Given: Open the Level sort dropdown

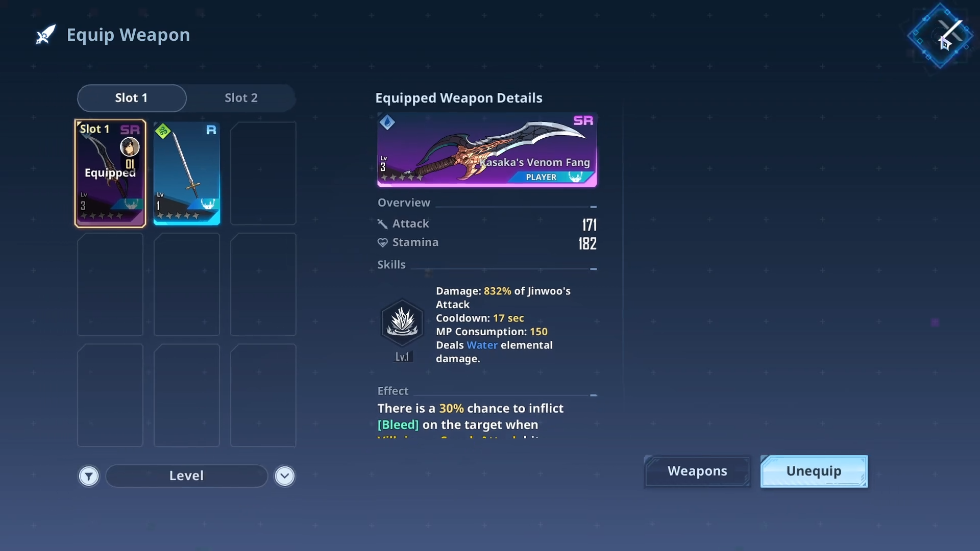Looking at the screenshot, I should [x=186, y=476].
